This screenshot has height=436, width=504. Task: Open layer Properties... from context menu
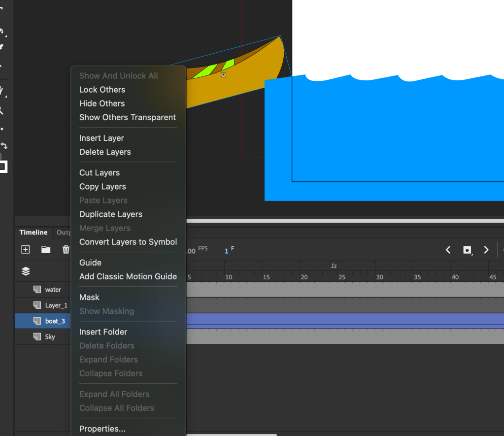click(102, 429)
